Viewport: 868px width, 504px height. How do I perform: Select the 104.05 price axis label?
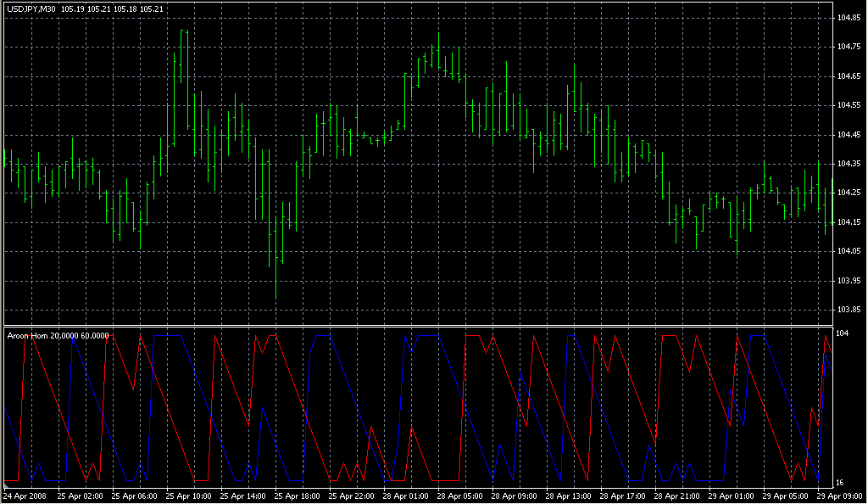[849, 252]
